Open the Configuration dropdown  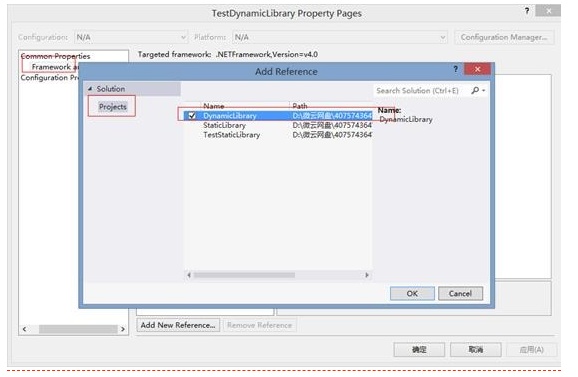click(131, 37)
